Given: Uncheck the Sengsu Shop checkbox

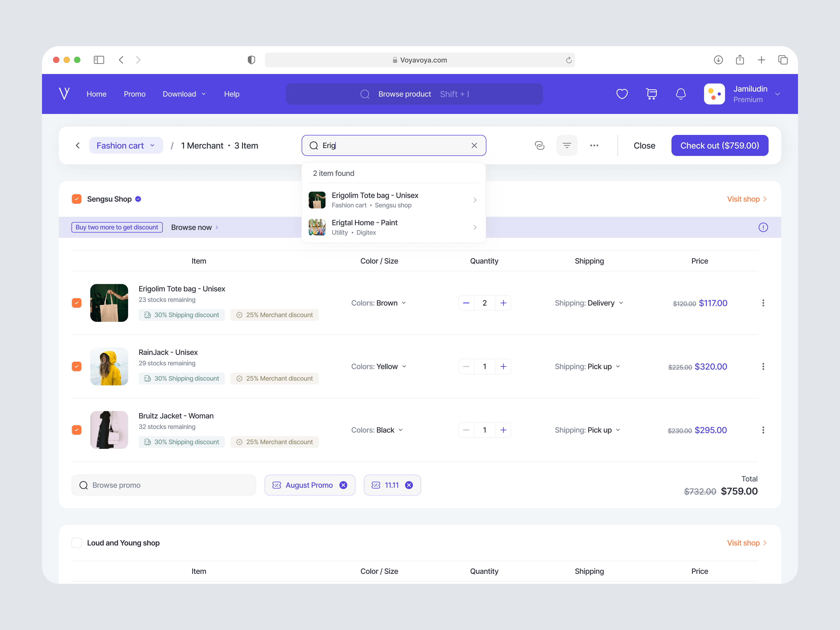Looking at the screenshot, I should pos(77,199).
